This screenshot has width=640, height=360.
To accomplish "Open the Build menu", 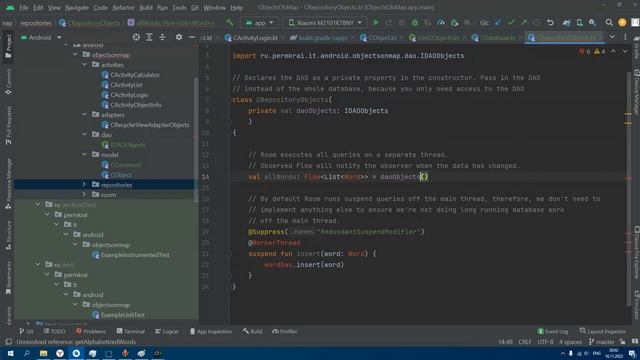I will click(x=146, y=7).
